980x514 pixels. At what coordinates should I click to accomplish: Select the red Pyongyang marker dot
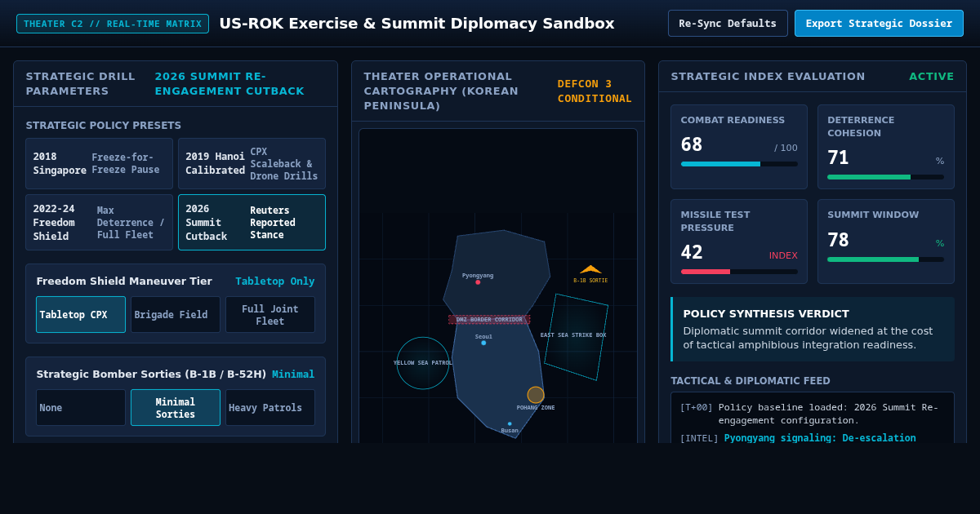tap(478, 282)
